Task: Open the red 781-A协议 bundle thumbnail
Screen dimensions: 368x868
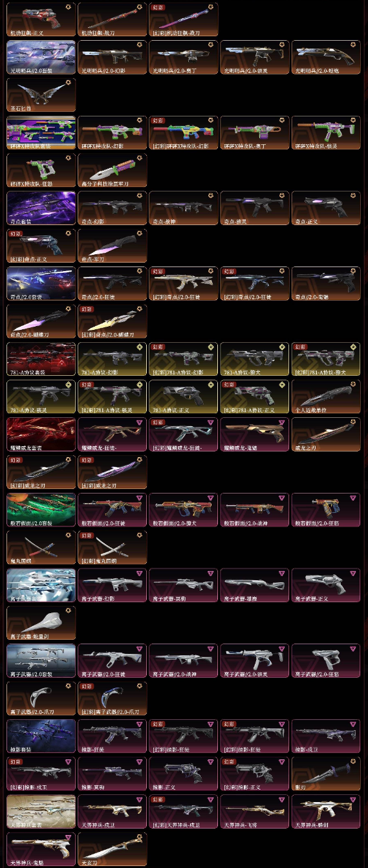Action: pyautogui.click(x=41, y=360)
